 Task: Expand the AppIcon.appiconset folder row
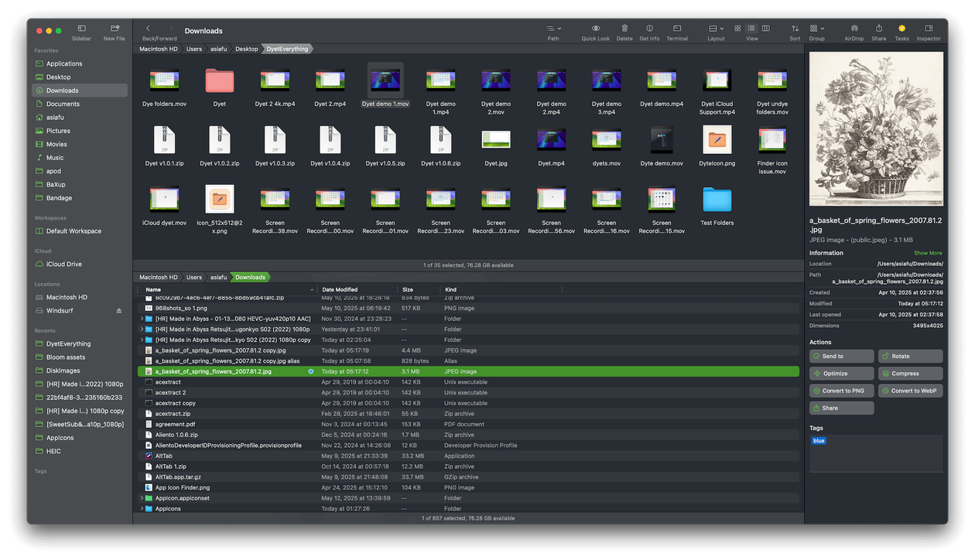coord(141,498)
